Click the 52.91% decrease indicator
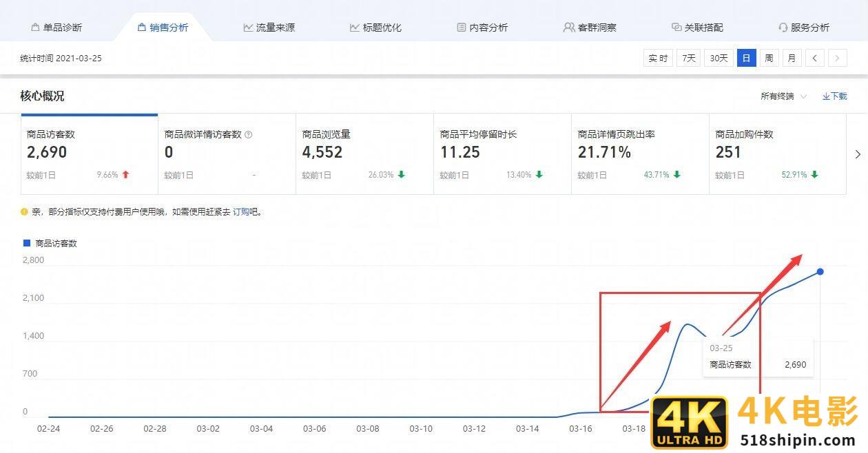This screenshot has height=453, width=868. click(800, 175)
